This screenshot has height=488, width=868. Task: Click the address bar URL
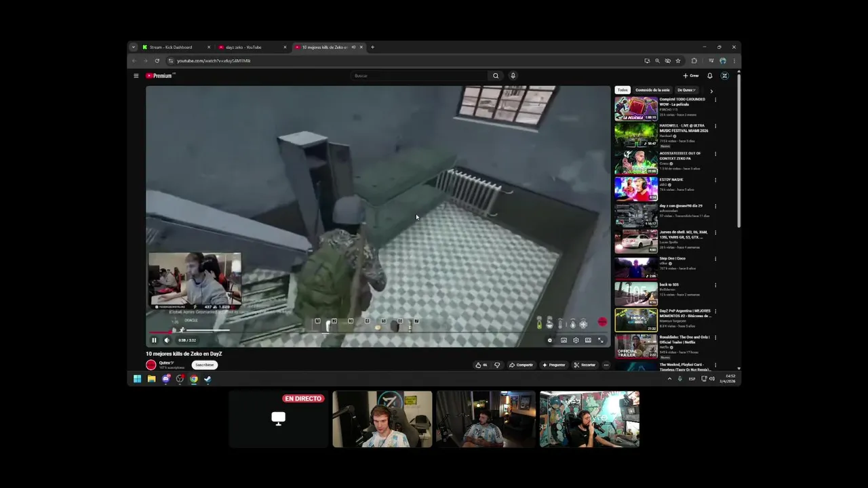(214, 61)
